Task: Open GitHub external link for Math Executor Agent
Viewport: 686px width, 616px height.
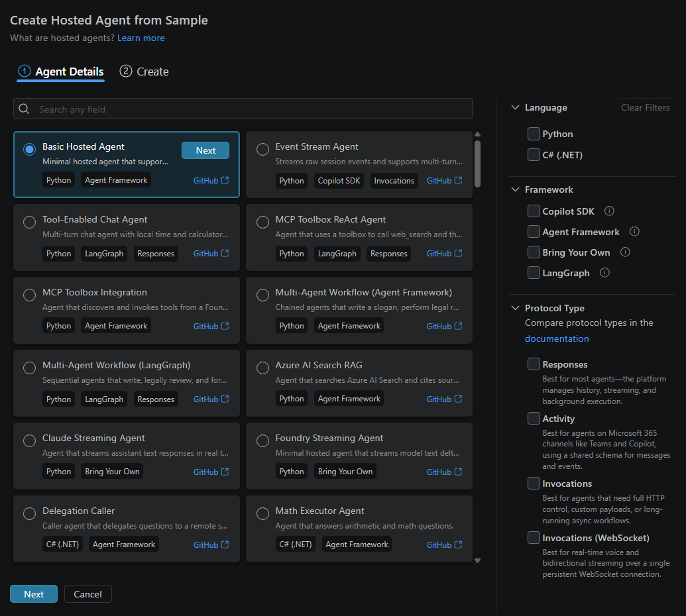Action: pos(444,544)
